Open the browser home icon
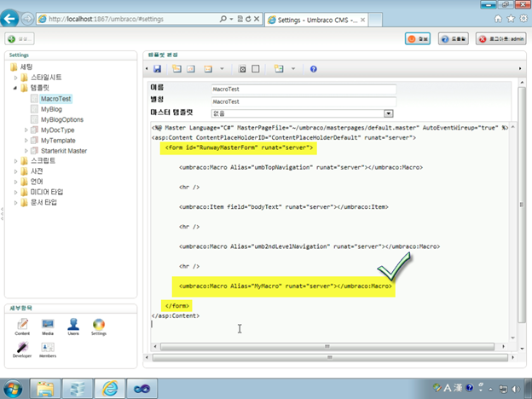 [498, 19]
